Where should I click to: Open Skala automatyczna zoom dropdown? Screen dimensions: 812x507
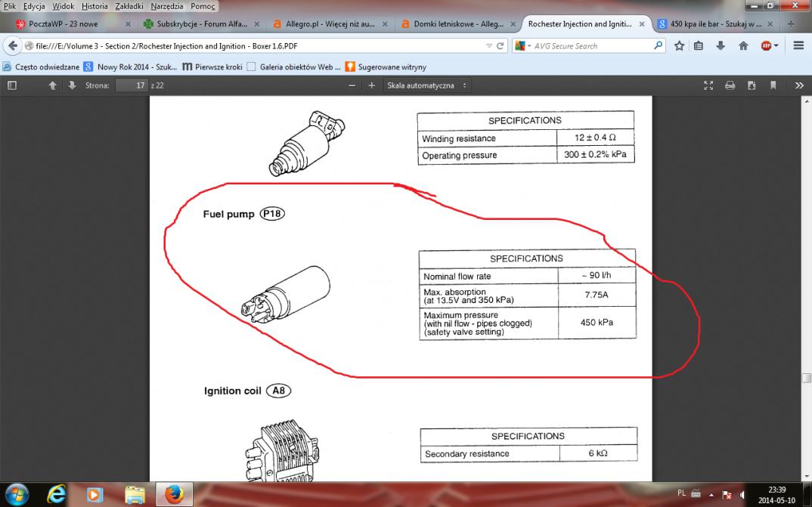click(426, 85)
